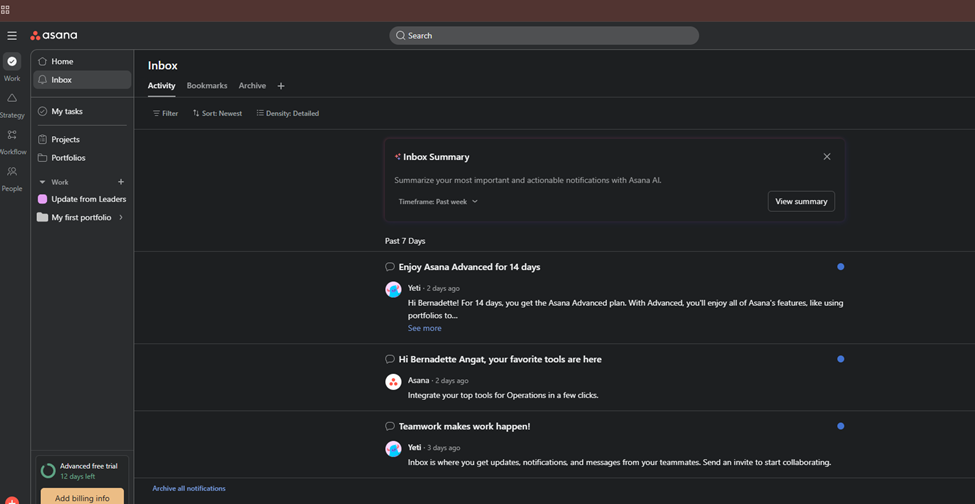Click the free trial progress ring
Screen dimensions: 975x504
point(48,470)
